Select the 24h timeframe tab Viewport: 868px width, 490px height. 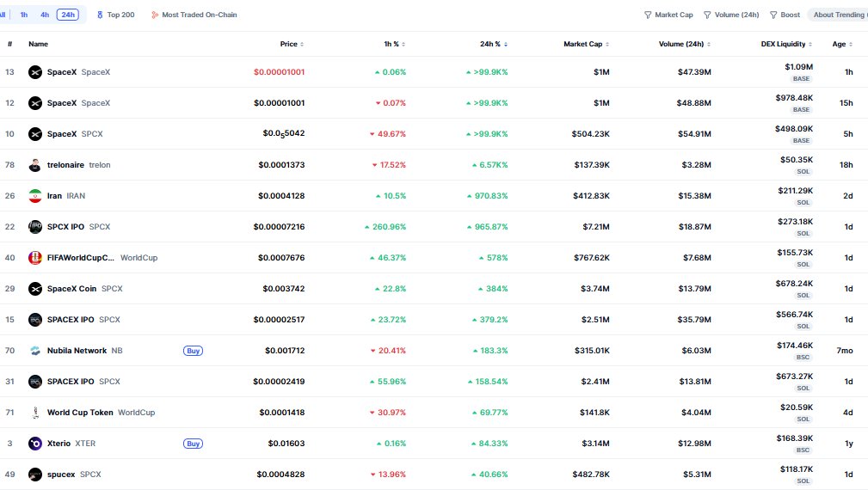point(68,15)
